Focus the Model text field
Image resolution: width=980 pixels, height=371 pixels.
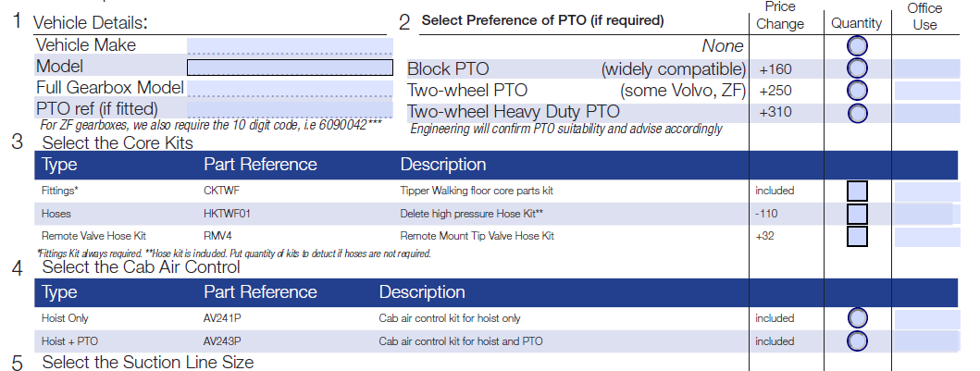point(290,68)
